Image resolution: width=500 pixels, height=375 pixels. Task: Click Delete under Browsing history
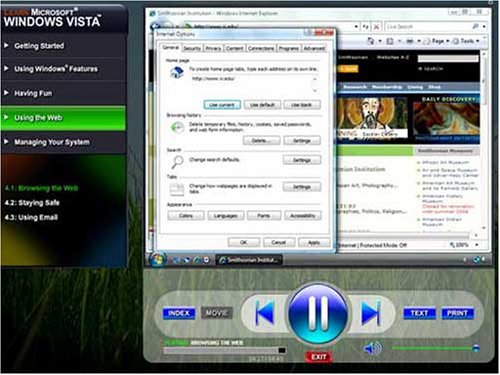261,141
